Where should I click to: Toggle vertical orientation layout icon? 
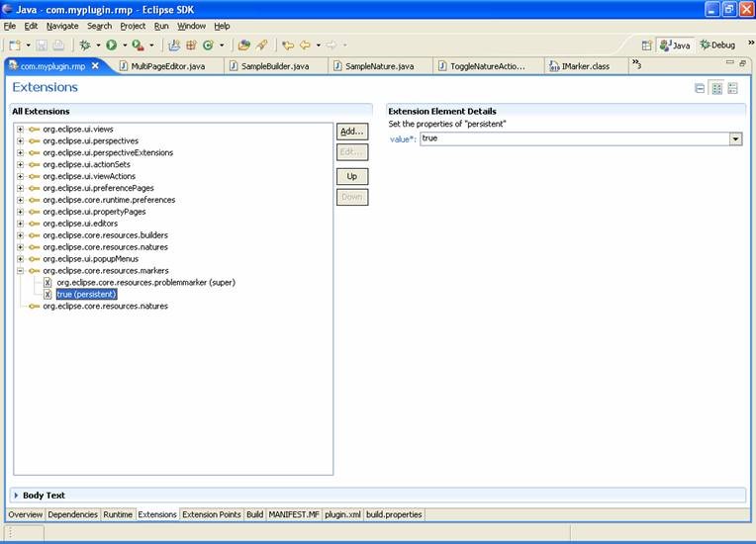733,89
